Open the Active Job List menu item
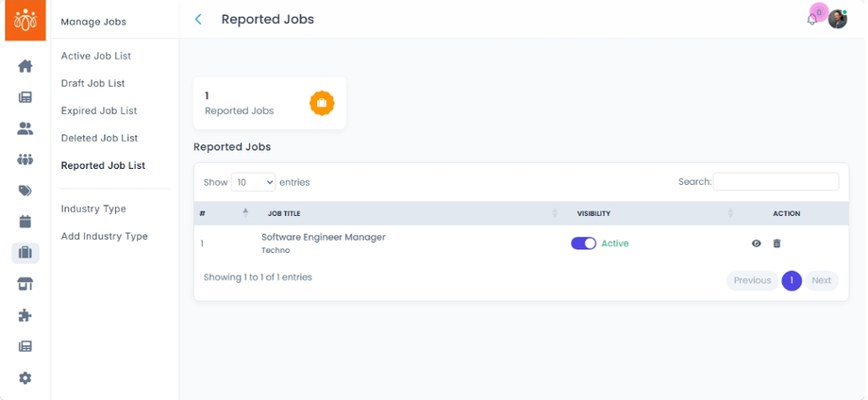This screenshot has height=400, width=868. (95, 56)
